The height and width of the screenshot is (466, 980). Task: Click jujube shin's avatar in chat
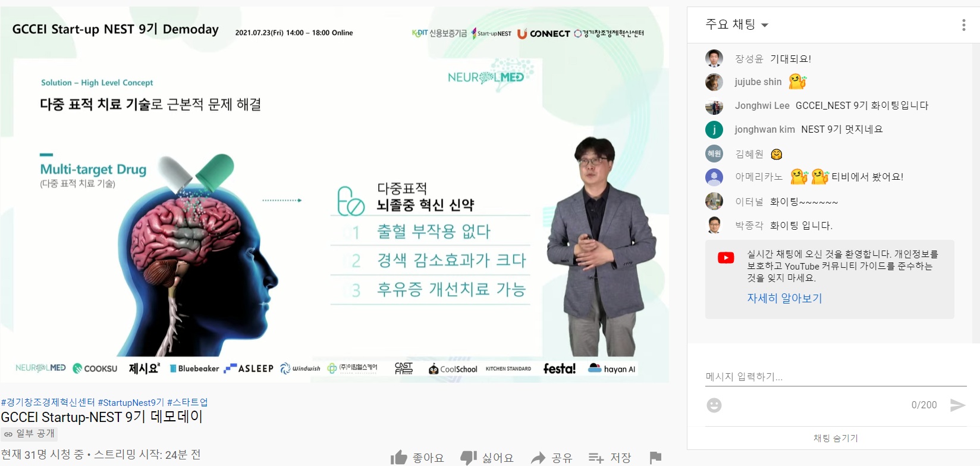pos(714,82)
